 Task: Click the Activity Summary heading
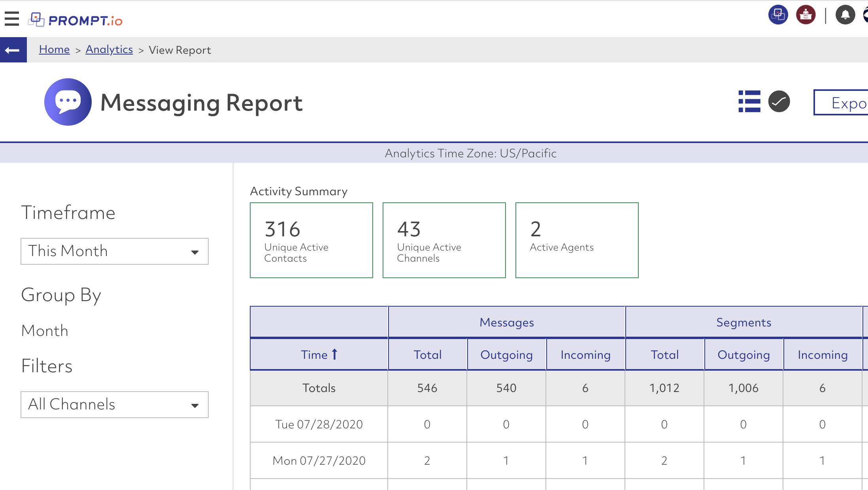(299, 191)
